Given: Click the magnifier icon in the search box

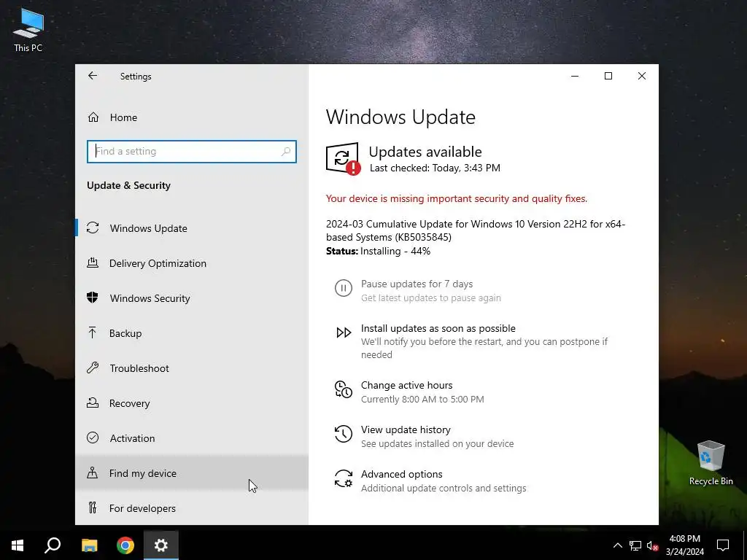Looking at the screenshot, I should point(286,152).
